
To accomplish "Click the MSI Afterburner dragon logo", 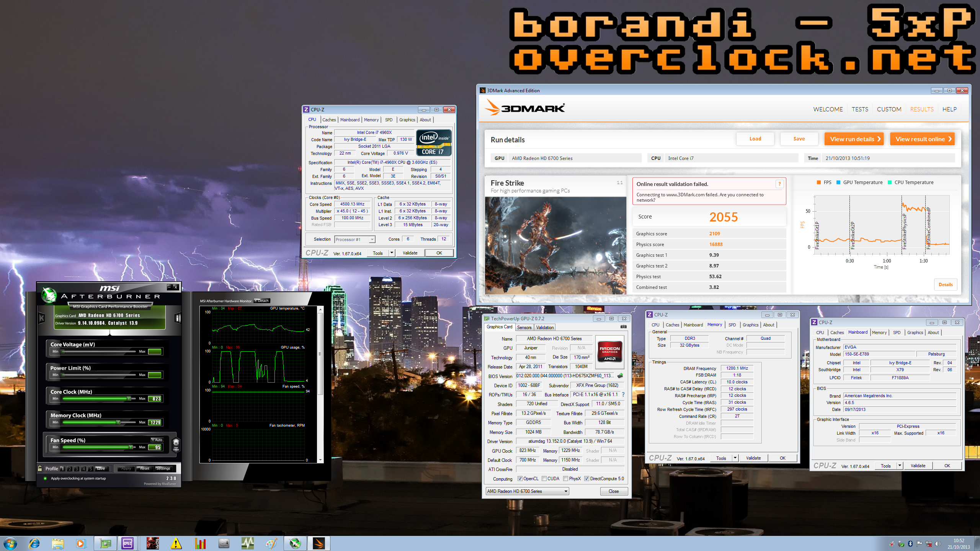I will click(49, 295).
